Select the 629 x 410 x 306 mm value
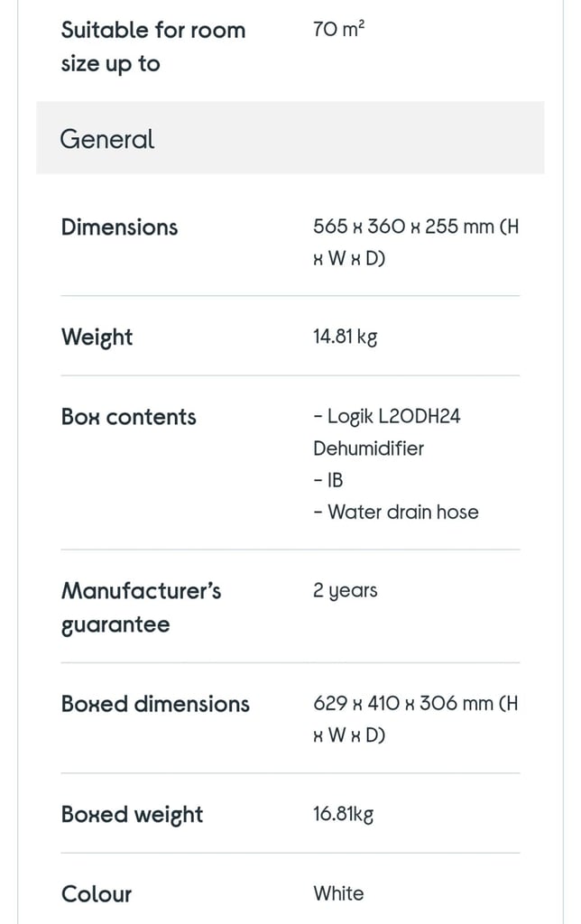Screen dimensions: 581x924 [x=415, y=719]
